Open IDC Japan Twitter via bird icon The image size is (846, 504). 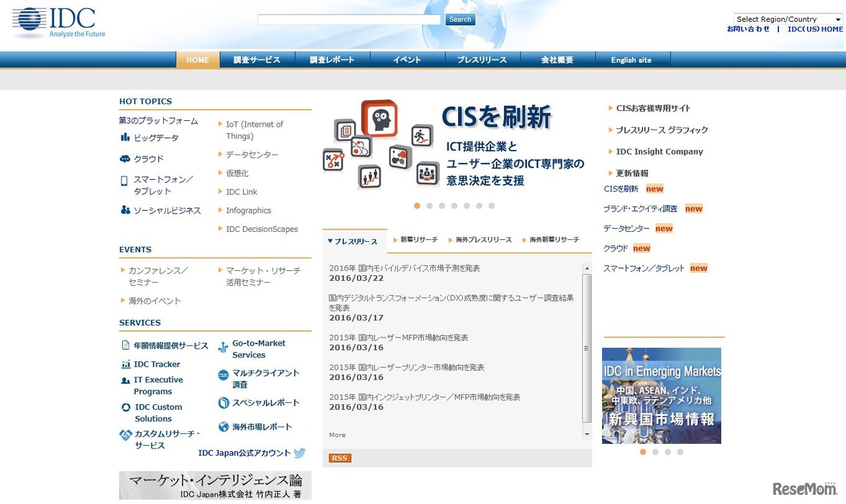(x=299, y=453)
